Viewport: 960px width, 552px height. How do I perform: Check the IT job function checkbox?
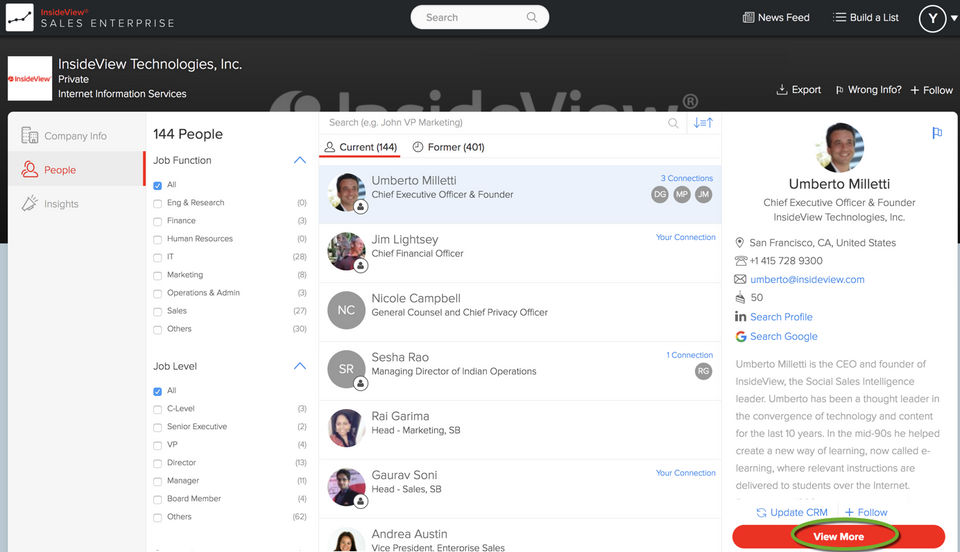(157, 258)
